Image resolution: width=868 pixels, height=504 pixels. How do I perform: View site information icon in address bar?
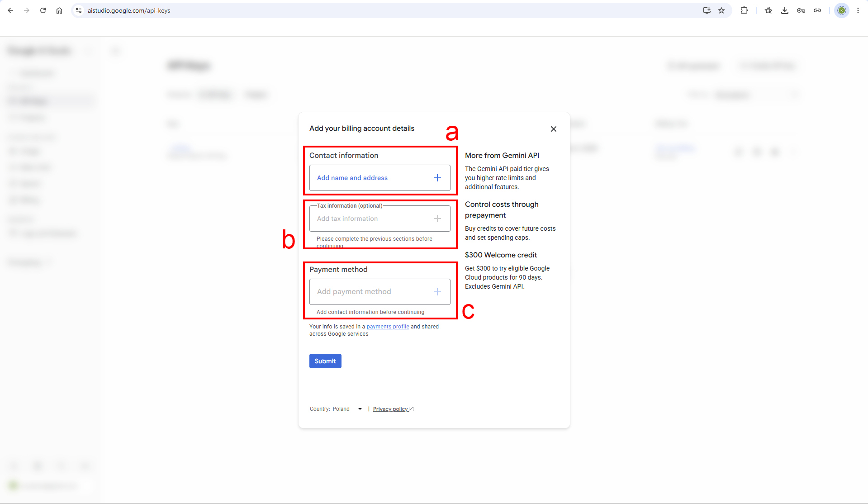(79, 10)
